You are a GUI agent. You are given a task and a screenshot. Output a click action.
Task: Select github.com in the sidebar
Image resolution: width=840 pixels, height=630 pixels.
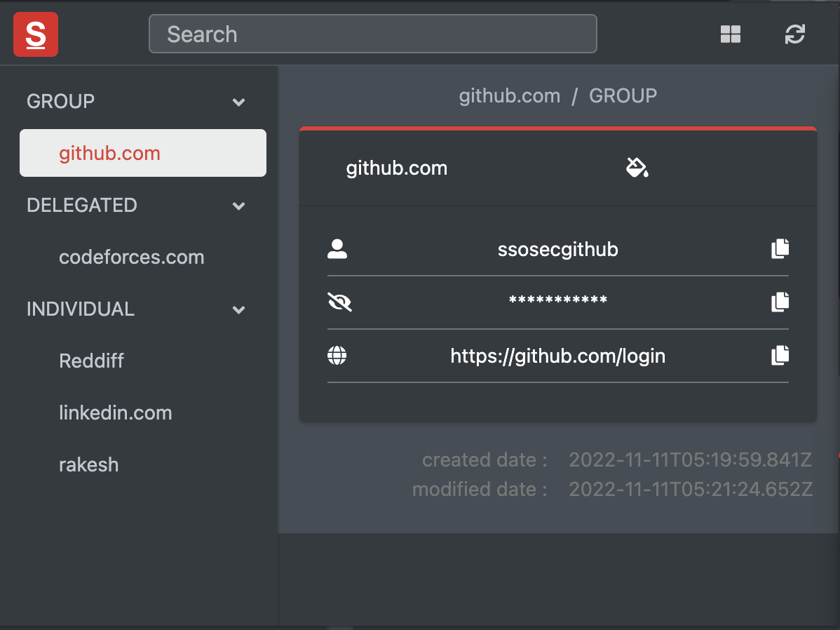point(143,153)
